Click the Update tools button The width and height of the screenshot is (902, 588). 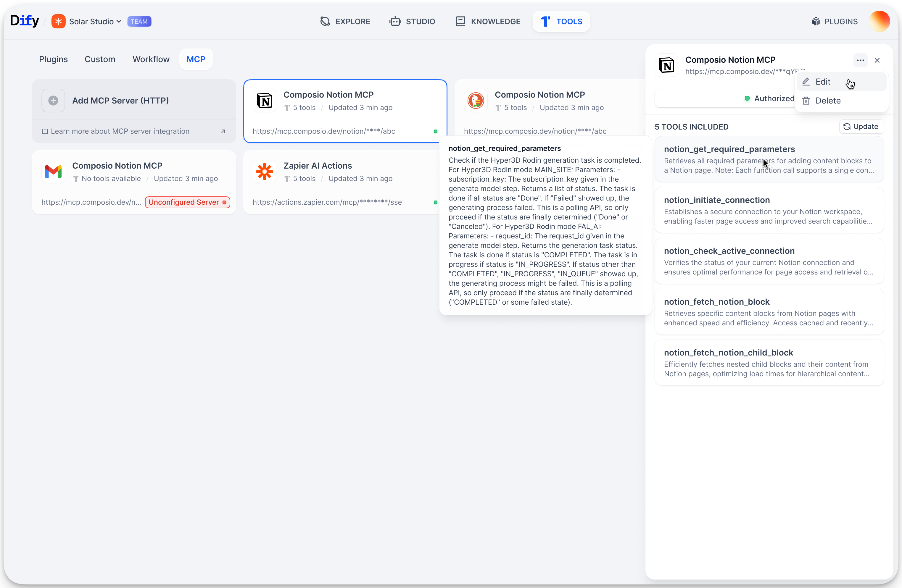pos(861,127)
